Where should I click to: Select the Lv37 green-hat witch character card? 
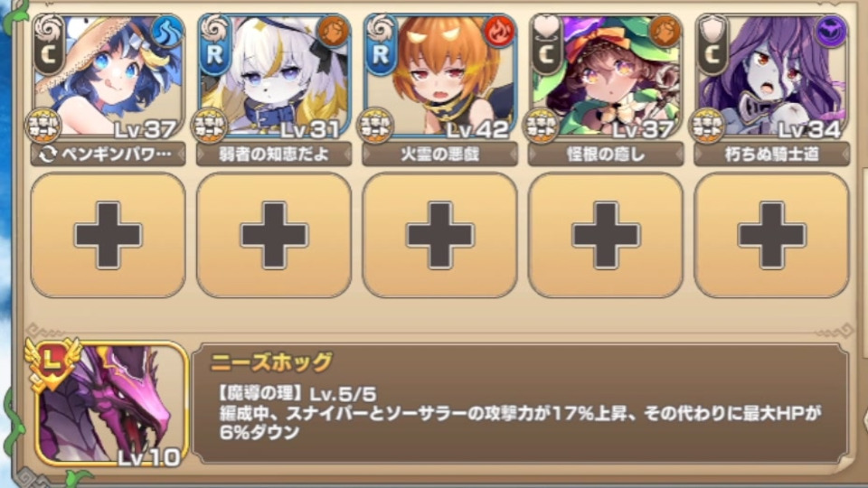(x=606, y=76)
